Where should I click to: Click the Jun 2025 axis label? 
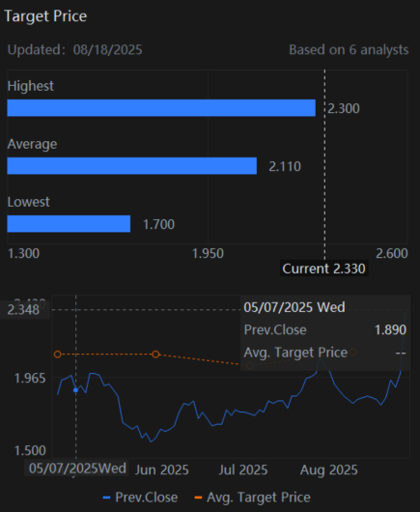point(162,469)
